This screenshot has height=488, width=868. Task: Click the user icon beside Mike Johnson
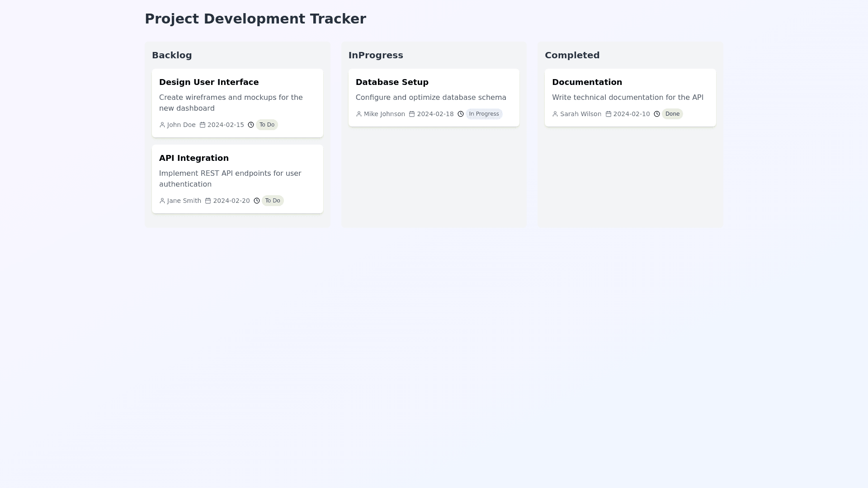pyautogui.click(x=359, y=114)
